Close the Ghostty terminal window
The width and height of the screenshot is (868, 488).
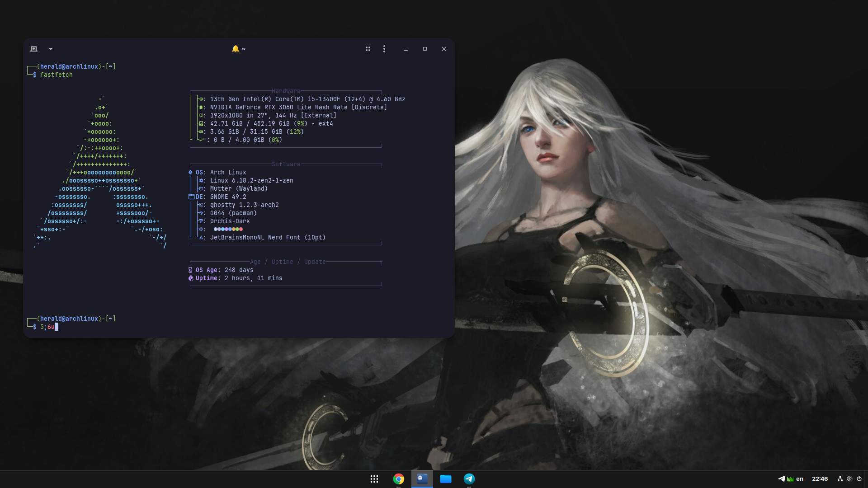pyautogui.click(x=444, y=49)
